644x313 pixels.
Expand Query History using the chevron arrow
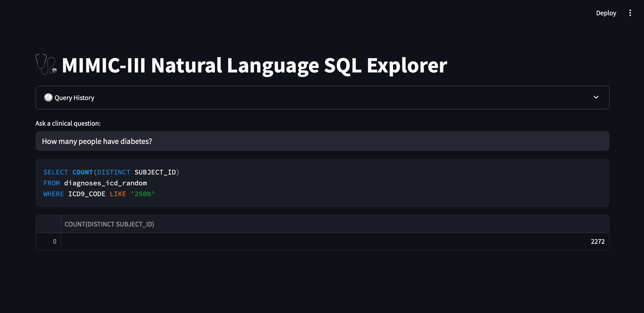(x=596, y=97)
